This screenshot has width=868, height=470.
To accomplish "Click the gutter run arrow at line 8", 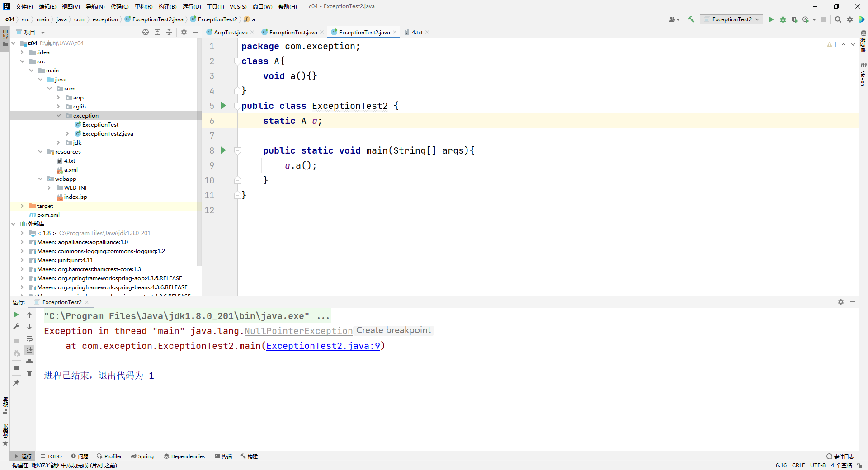I will (223, 150).
